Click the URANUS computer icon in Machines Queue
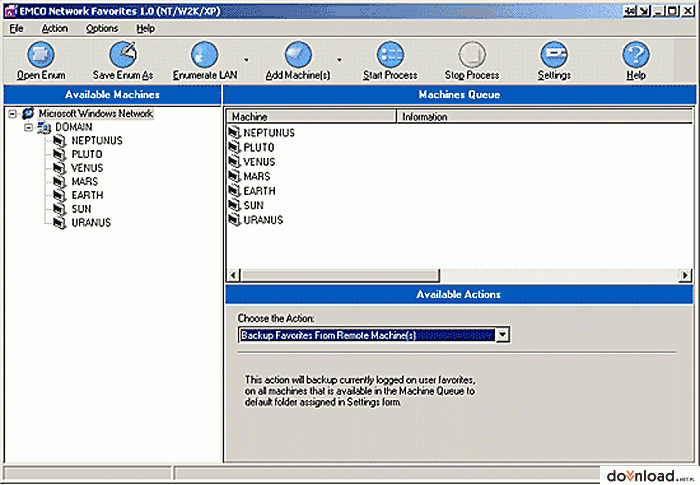The height and width of the screenshot is (485, 700). coord(234,219)
